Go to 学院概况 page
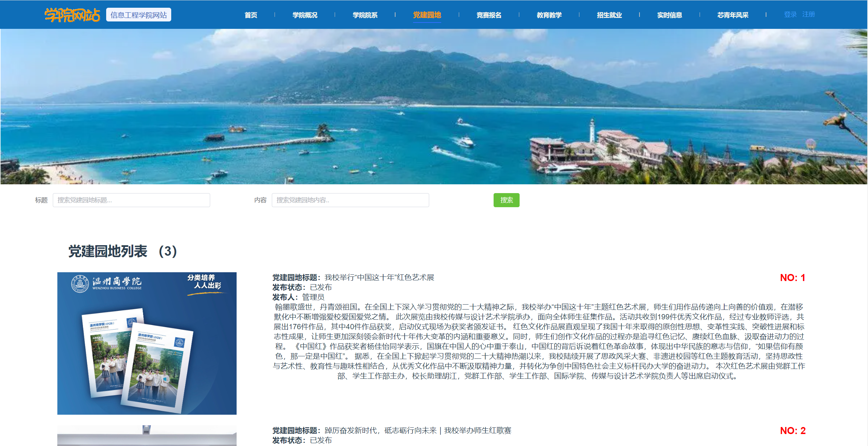 point(305,15)
